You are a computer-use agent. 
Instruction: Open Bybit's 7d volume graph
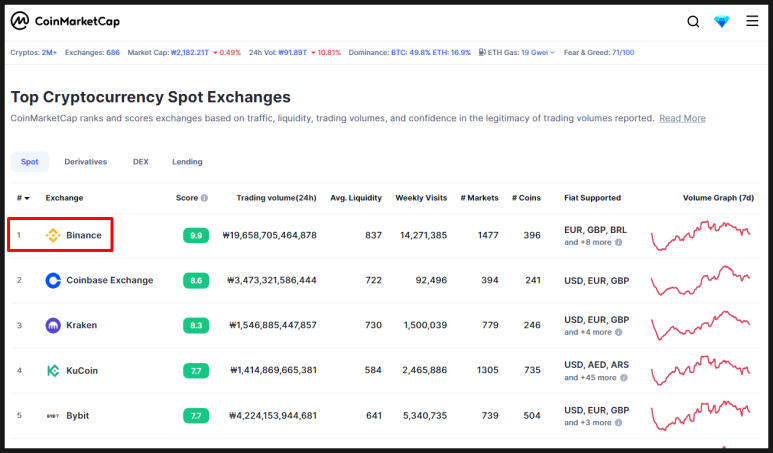[x=701, y=416]
